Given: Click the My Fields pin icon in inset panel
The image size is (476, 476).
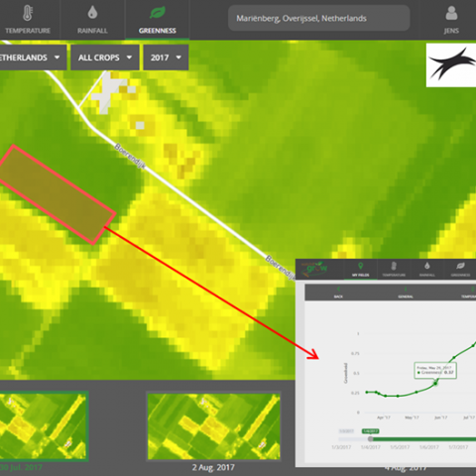Looking at the screenshot, I should pos(360,266).
